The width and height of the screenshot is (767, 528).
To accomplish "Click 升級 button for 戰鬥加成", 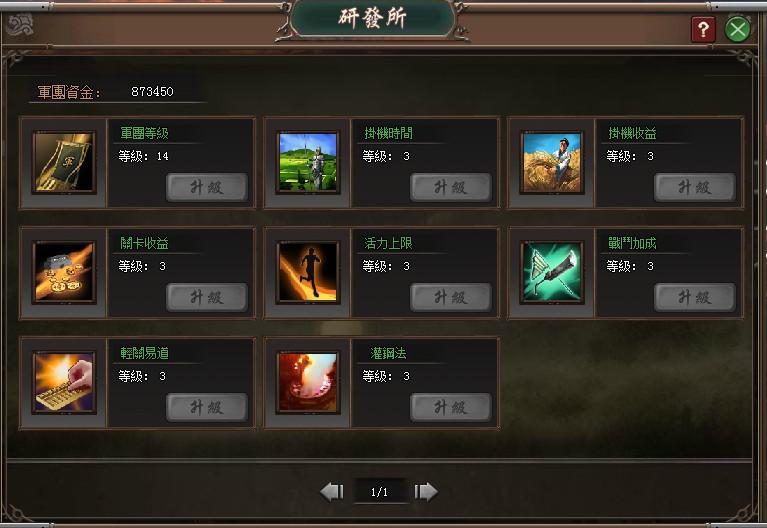I will click(x=695, y=297).
